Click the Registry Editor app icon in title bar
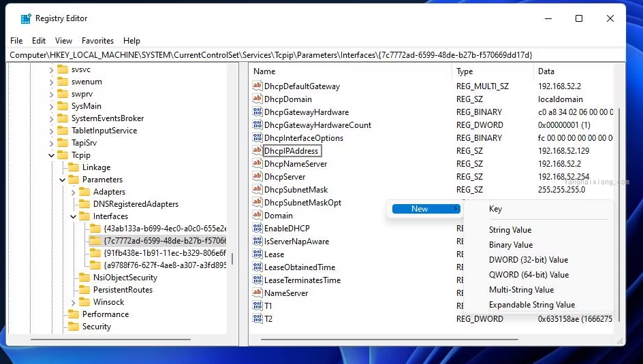 pos(26,18)
